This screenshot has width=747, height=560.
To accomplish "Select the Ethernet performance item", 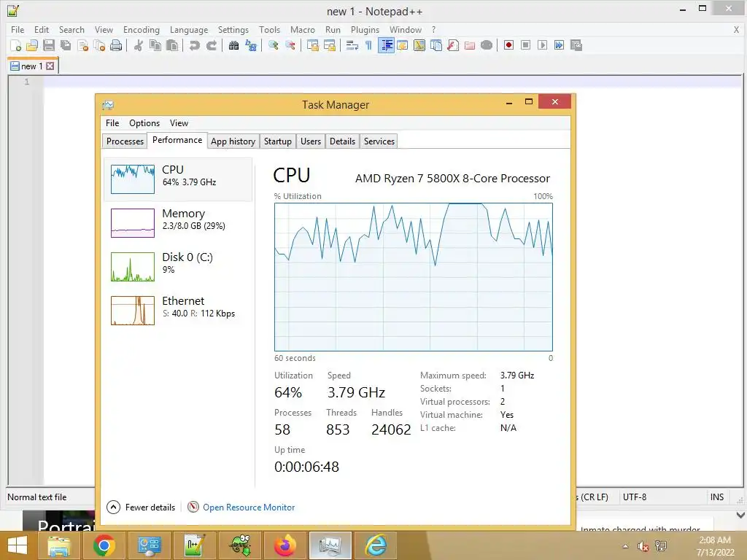I will (178, 311).
